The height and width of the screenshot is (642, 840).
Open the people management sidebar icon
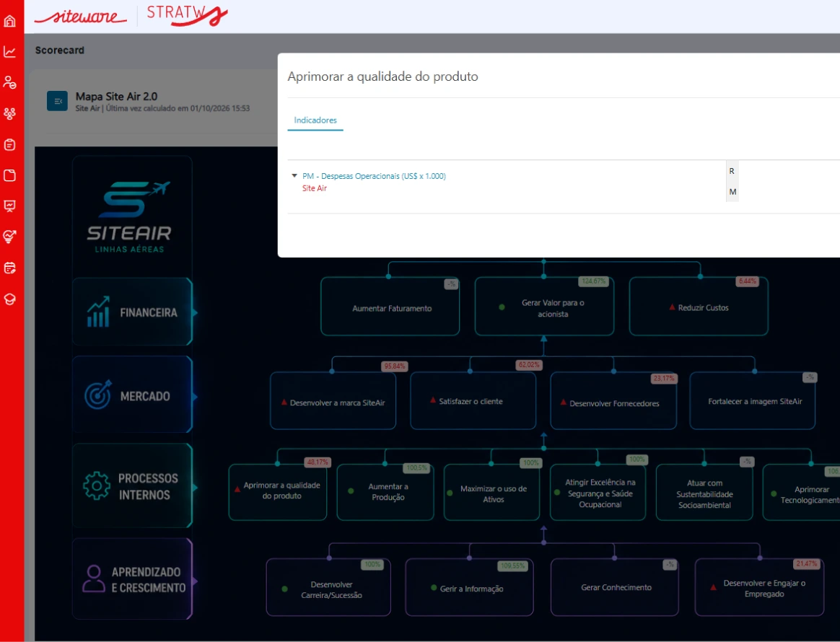tap(9, 82)
